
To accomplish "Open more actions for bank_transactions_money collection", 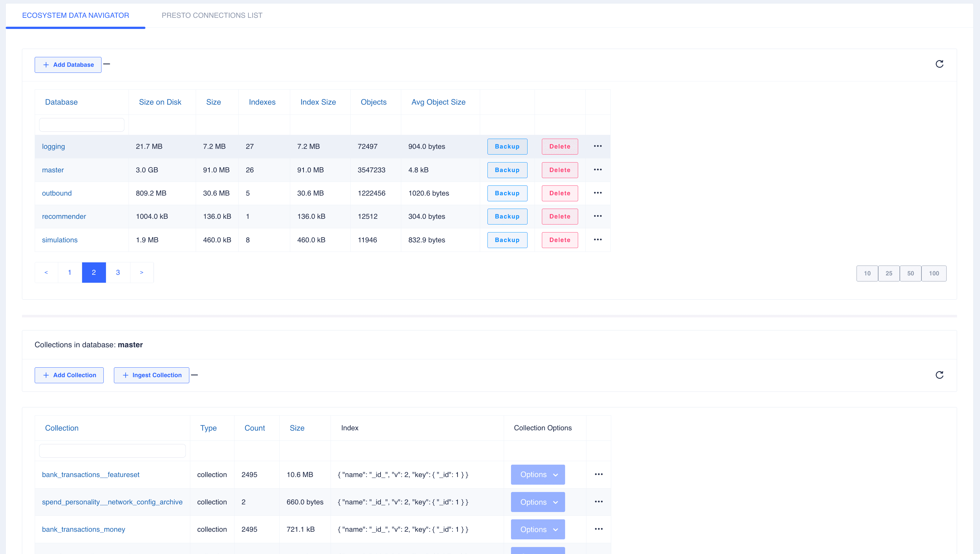I will point(598,529).
